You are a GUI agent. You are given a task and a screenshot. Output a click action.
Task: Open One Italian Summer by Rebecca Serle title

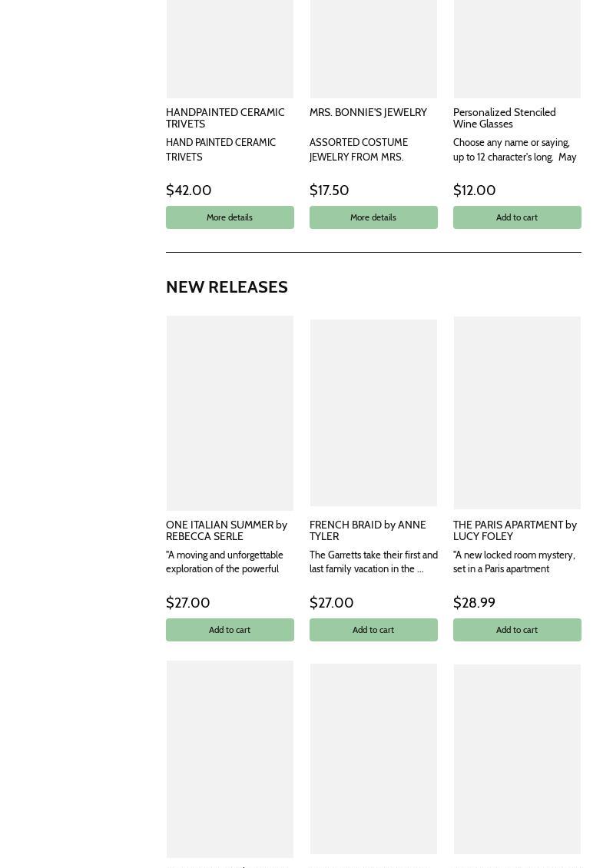(227, 530)
